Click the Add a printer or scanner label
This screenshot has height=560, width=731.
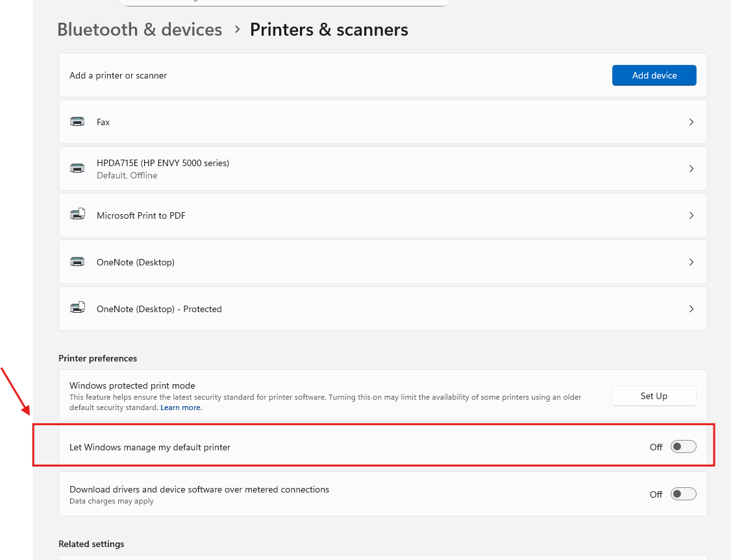tap(118, 75)
